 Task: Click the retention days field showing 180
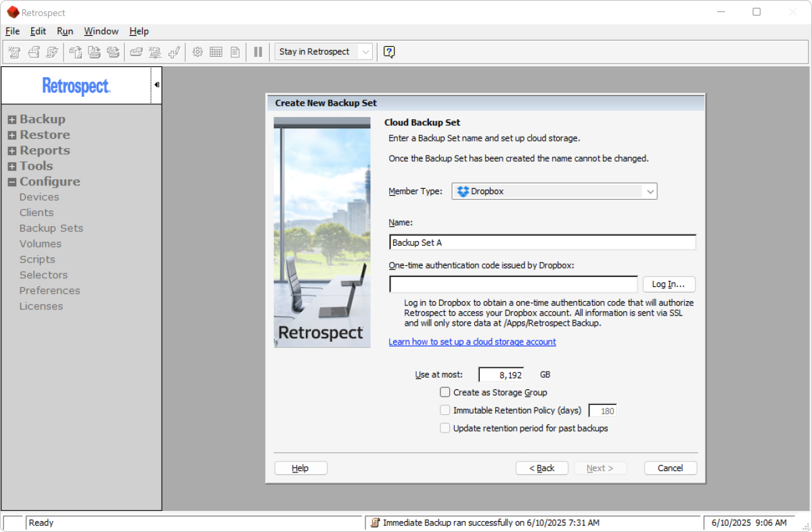[602, 411]
